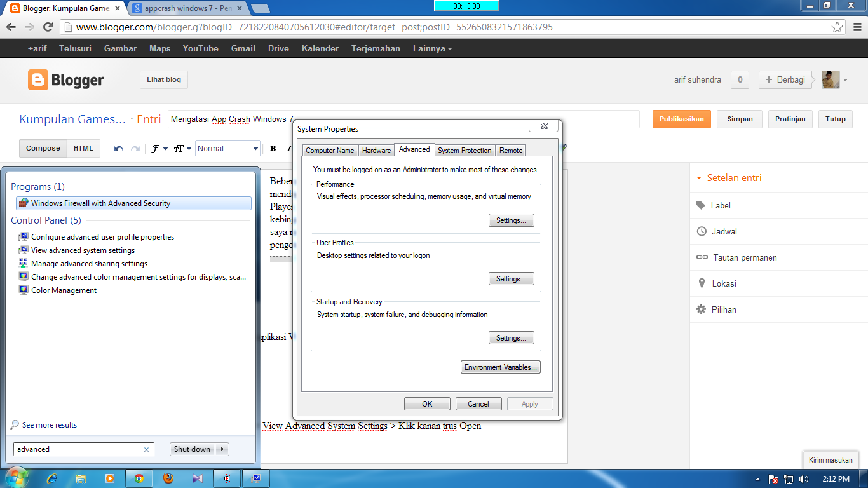Open Firefox from taskbar
This screenshot has width=868, height=488.
[168, 478]
